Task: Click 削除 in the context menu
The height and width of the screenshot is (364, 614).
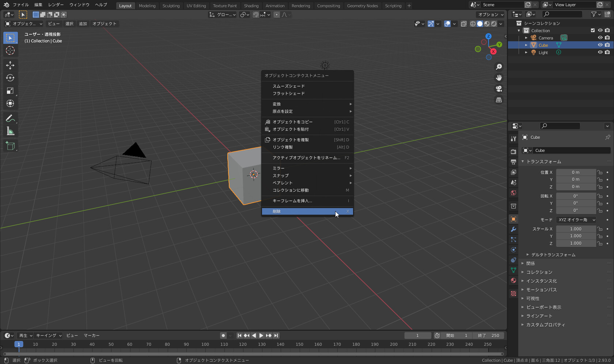Action: [x=307, y=211]
